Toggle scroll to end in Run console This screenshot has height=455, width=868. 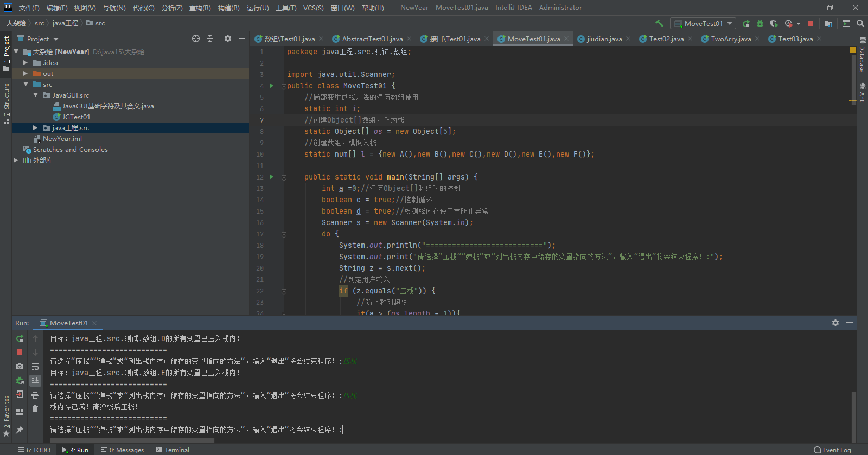pyautogui.click(x=35, y=380)
